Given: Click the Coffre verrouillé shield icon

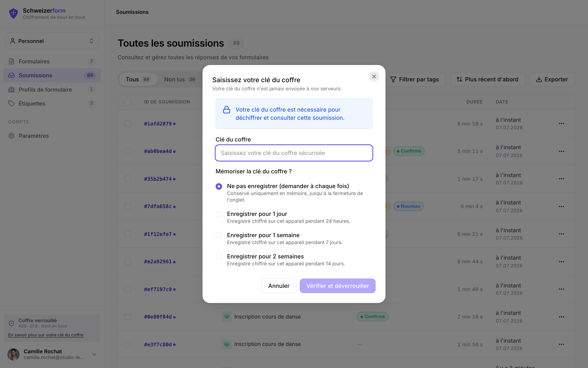Looking at the screenshot, I should [x=11, y=323].
